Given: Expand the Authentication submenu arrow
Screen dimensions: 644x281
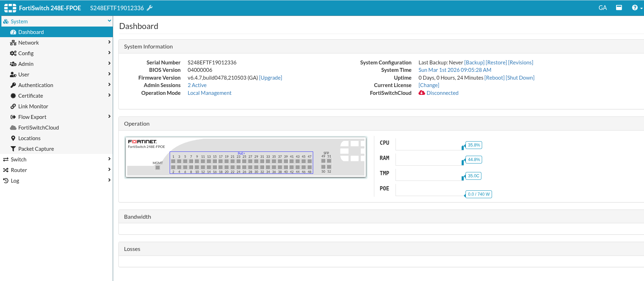Looking at the screenshot, I should pyautogui.click(x=109, y=85).
